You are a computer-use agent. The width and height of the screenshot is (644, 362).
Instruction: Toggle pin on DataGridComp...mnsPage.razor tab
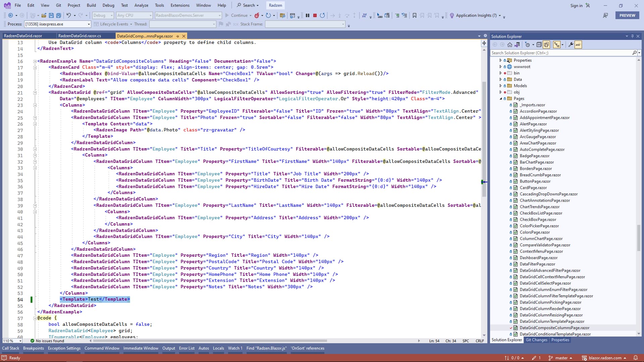pyautogui.click(x=178, y=36)
